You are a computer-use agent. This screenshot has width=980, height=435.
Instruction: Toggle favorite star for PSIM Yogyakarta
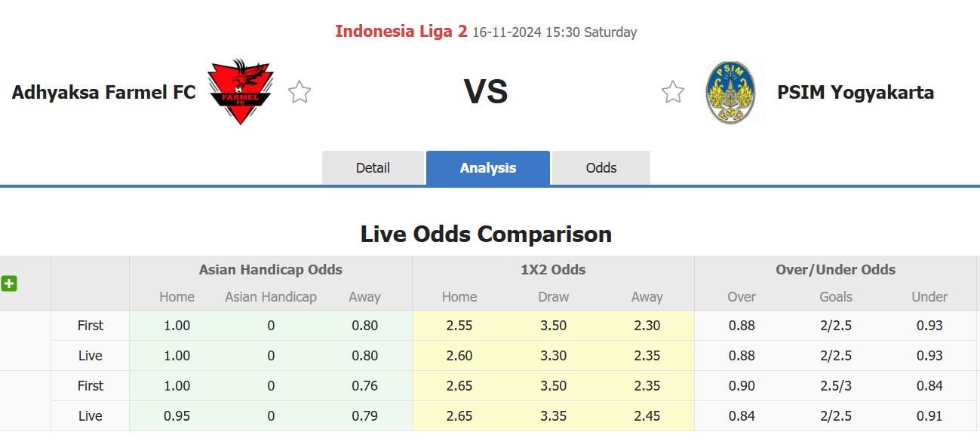(672, 92)
